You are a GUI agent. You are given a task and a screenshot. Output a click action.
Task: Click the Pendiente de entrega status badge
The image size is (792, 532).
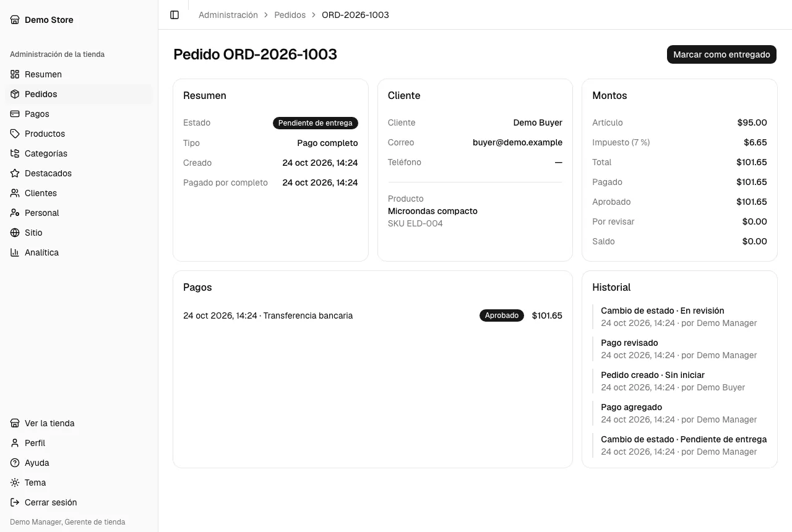tap(316, 123)
